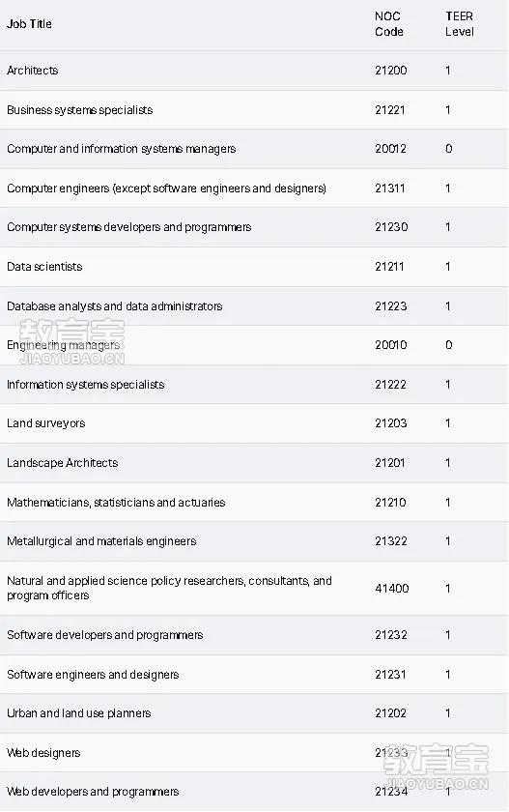This screenshot has width=509, height=812.
Task: Click NOC code 21203 for Land surveyors
Action: pos(390,423)
